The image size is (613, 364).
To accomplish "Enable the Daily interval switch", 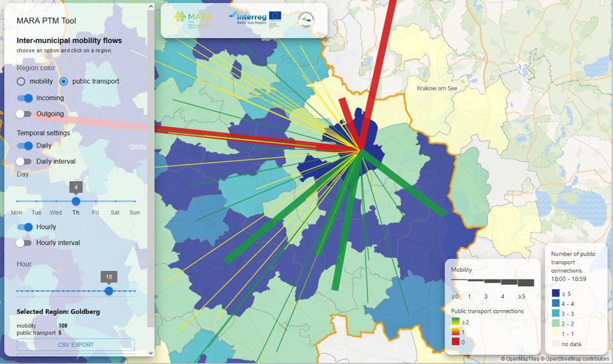I will tap(24, 161).
